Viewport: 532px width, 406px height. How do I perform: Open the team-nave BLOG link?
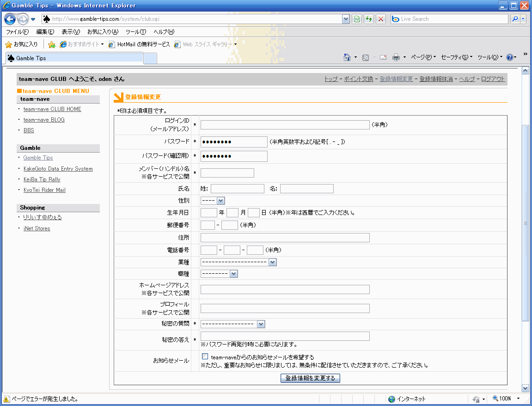(x=44, y=119)
